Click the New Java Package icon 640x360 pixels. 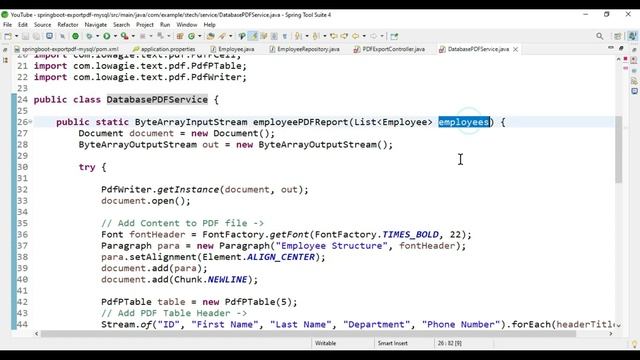click(180, 36)
